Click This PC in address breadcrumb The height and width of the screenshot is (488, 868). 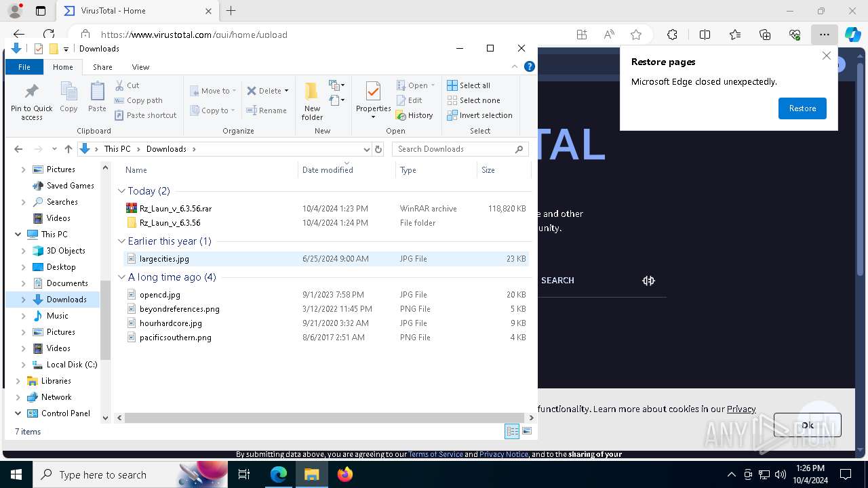pos(117,149)
